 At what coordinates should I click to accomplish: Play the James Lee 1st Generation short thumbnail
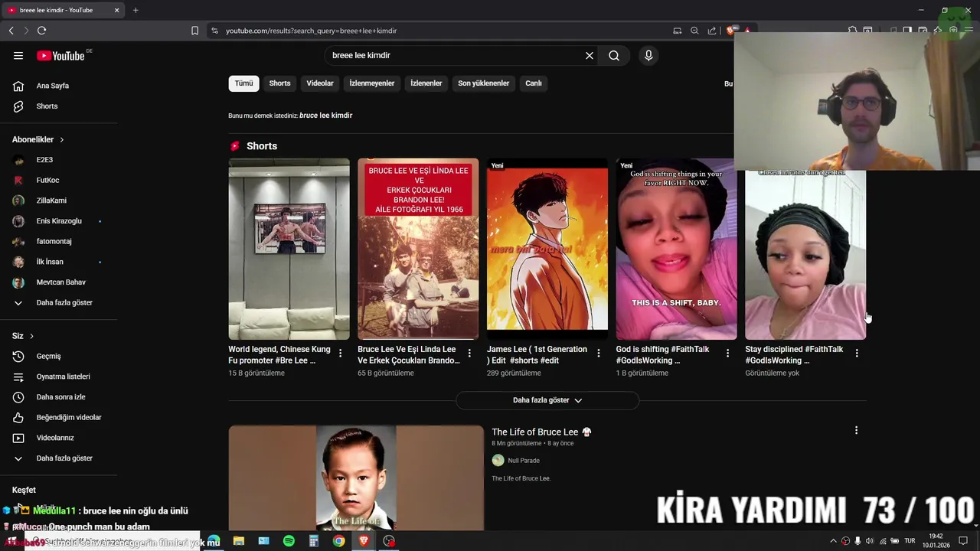click(547, 249)
